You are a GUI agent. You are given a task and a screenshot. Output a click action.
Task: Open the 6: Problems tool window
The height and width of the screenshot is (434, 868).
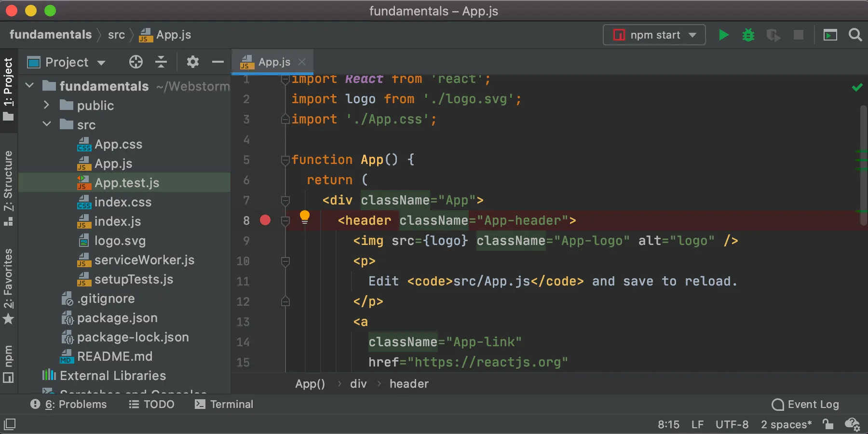click(x=68, y=404)
